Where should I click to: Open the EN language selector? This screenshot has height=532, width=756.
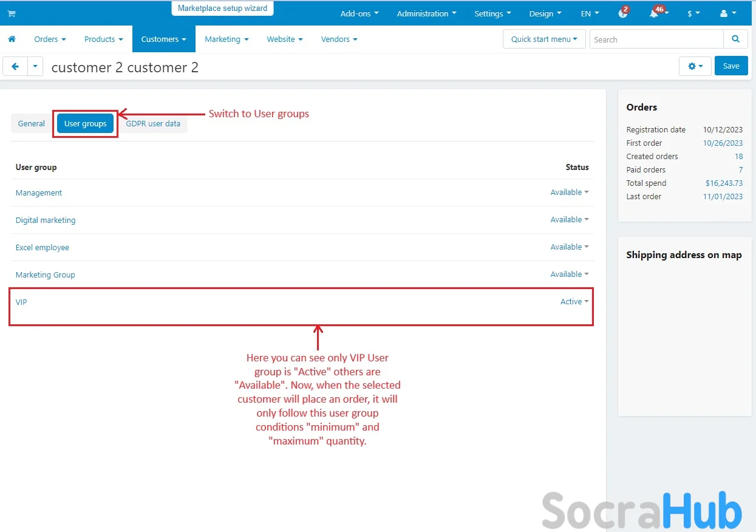(x=590, y=13)
